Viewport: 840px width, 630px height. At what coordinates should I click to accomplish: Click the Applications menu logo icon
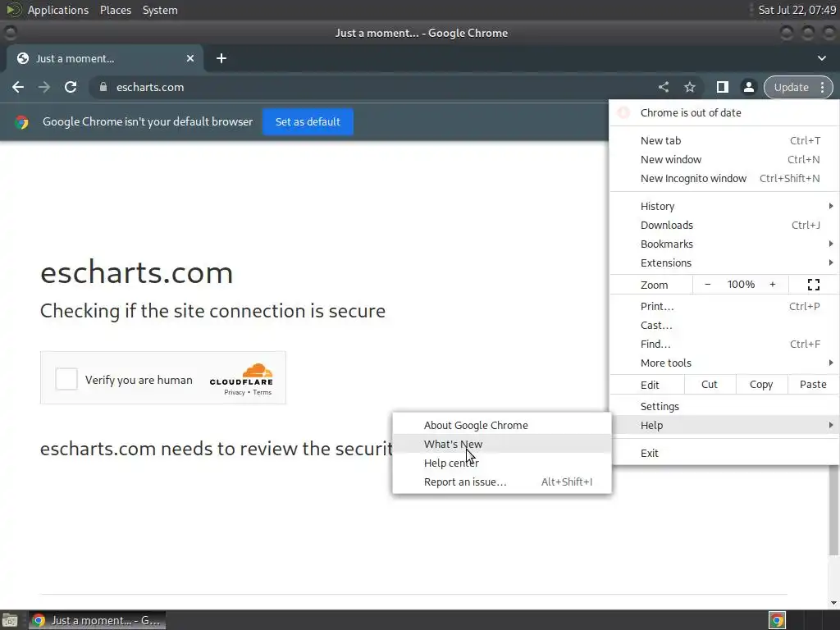tap(13, 10)
